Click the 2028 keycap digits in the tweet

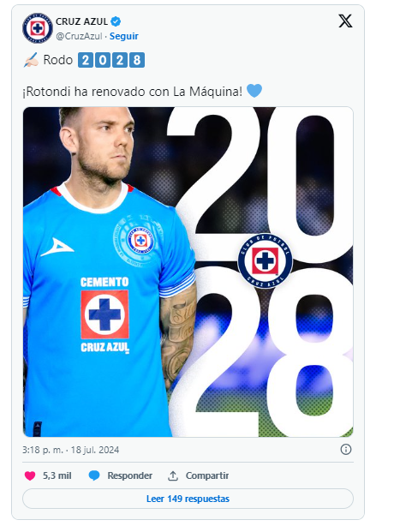[111, 60]
